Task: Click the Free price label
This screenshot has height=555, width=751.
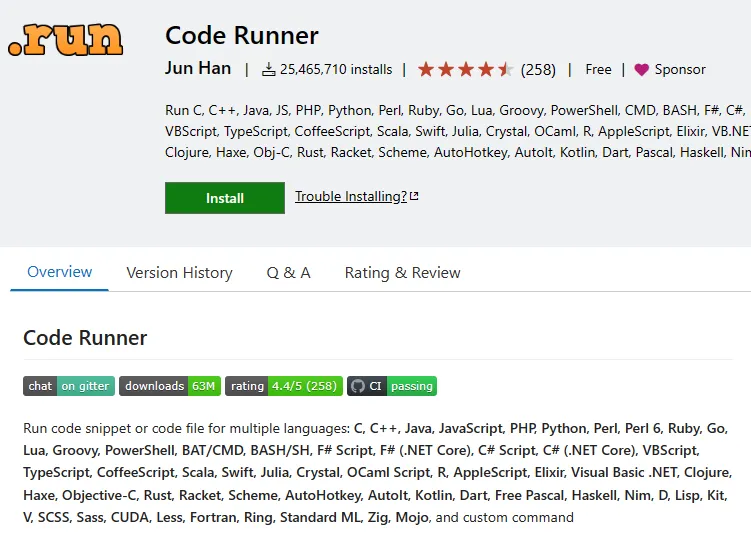Action: (x=598, y=69)
